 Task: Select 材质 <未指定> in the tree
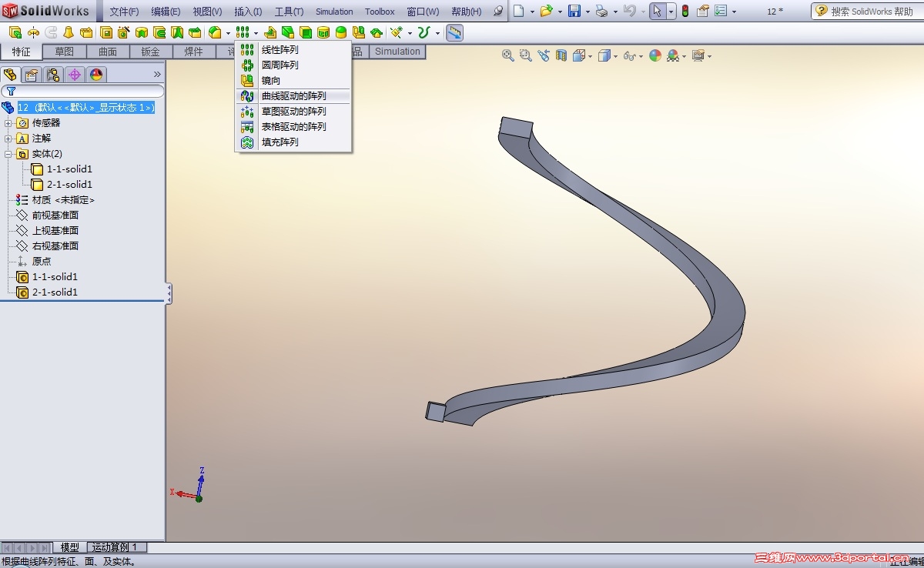[x=63, y=200]
